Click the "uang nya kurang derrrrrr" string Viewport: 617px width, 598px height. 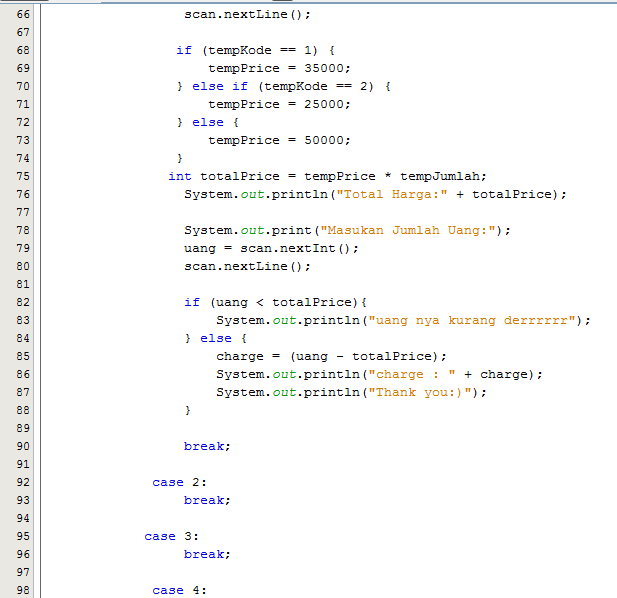tap(472, 321)
